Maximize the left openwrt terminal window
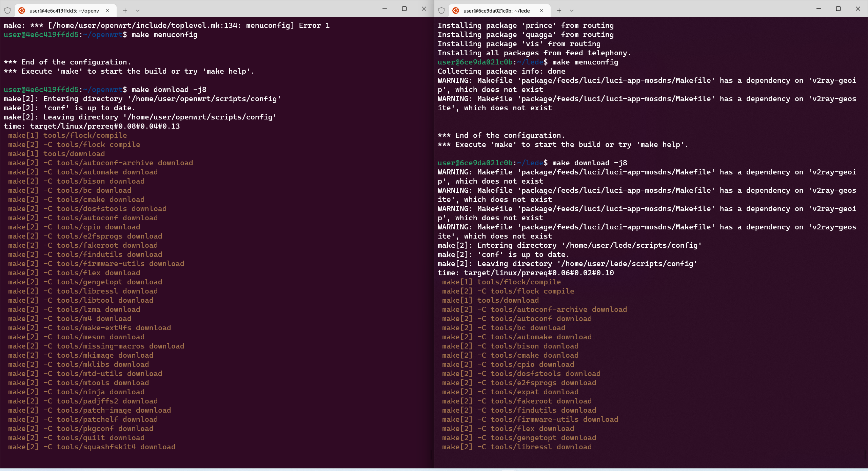This screenshot has width=868, height=471. (404, 9)
